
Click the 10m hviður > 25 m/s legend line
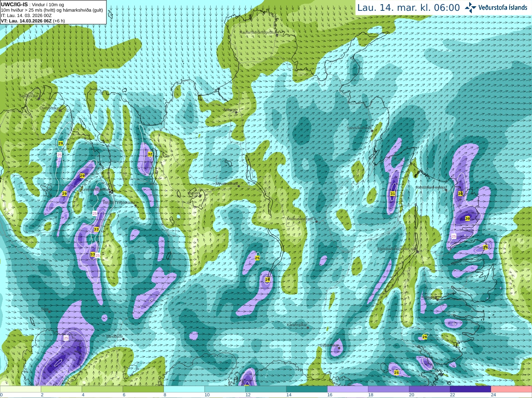tap(52, 10)
